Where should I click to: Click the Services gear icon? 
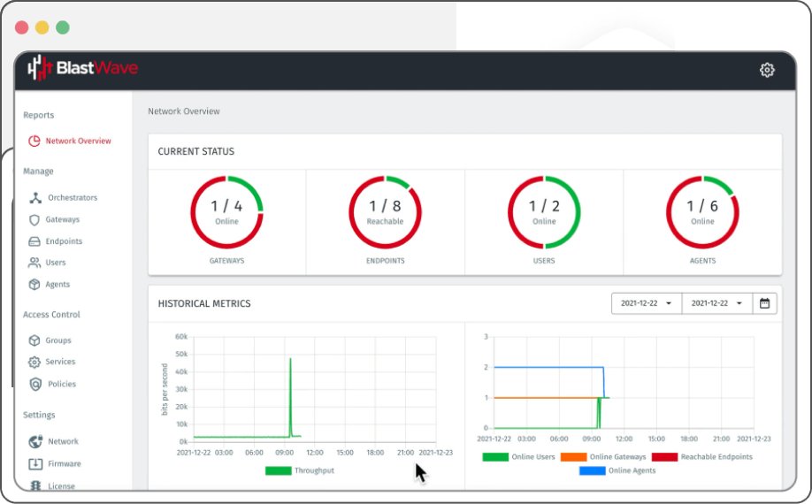34,362
